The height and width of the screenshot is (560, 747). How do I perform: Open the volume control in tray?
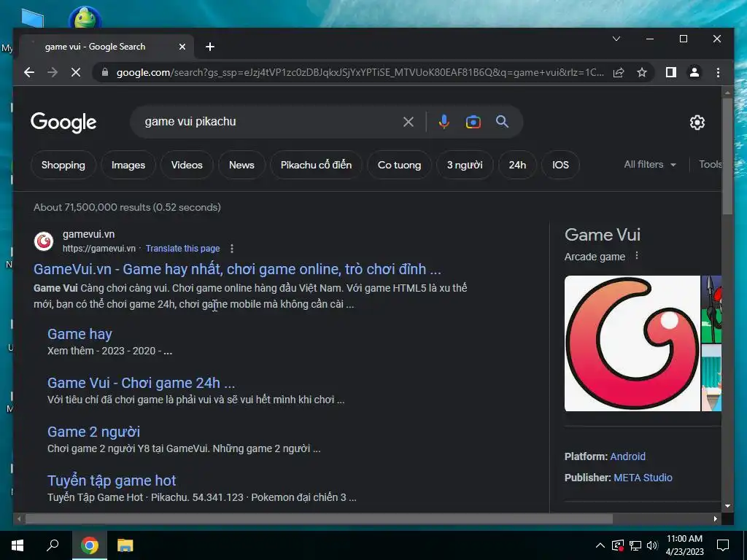click(x=653, y=545)
